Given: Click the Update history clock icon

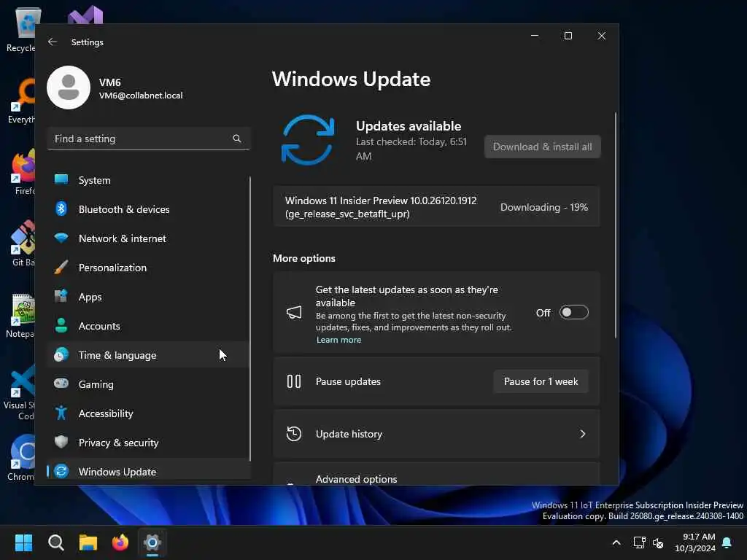Looking at the screenshot, I should point(294,434).
